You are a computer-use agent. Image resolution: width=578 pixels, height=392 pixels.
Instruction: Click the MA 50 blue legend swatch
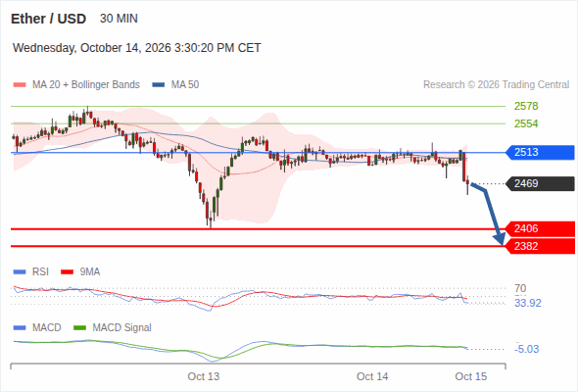pyautogui.click(x=159, y=85)
